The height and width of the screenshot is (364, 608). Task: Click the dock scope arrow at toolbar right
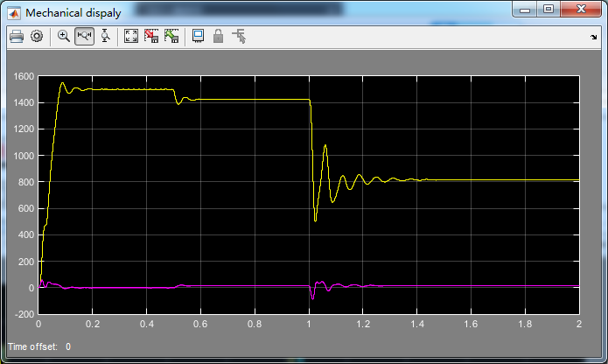pyautogui.click(x=594, y=38)
